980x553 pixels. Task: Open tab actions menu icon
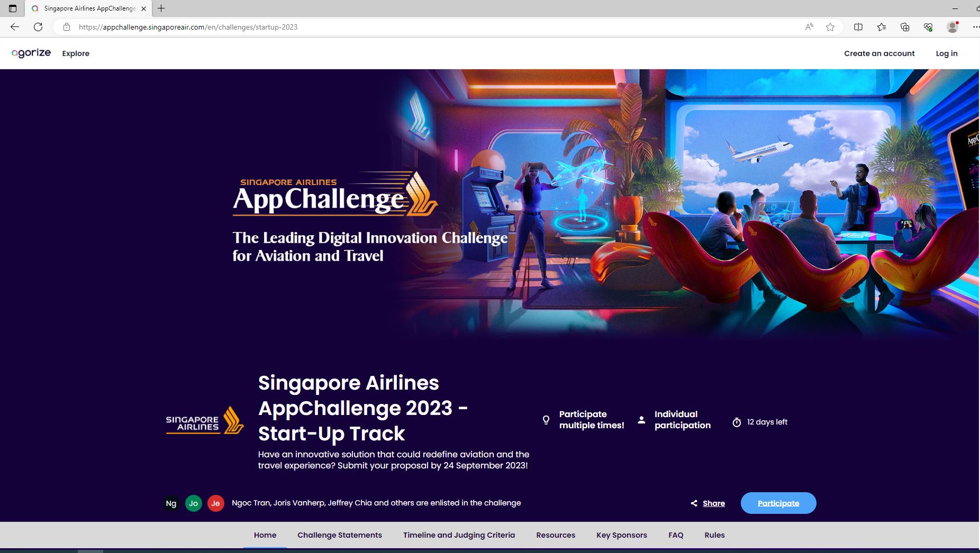click(x=13, y=8)
